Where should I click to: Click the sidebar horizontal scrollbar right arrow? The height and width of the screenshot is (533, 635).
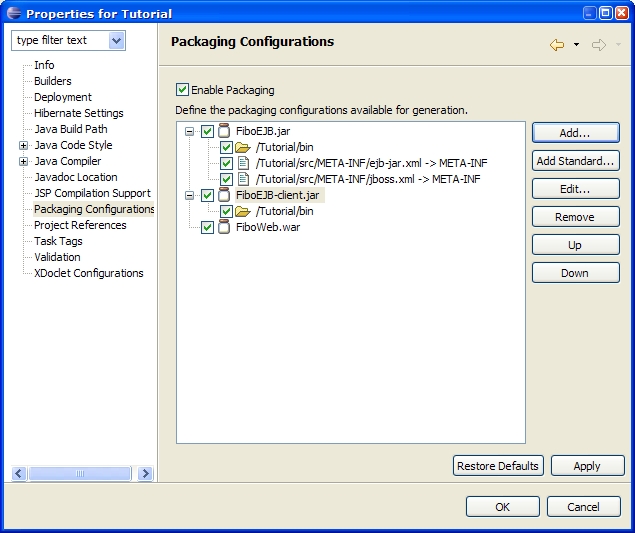[x=145, y=473]
